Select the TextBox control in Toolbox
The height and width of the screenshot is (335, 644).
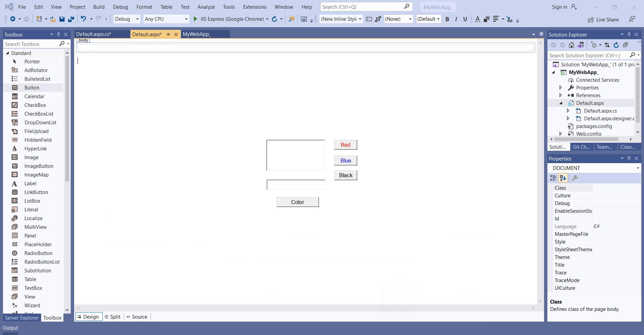click(x=33, y=288)
